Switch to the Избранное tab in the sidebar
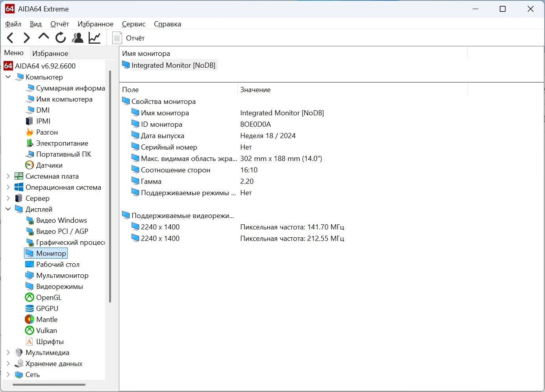 click(50, 53)
